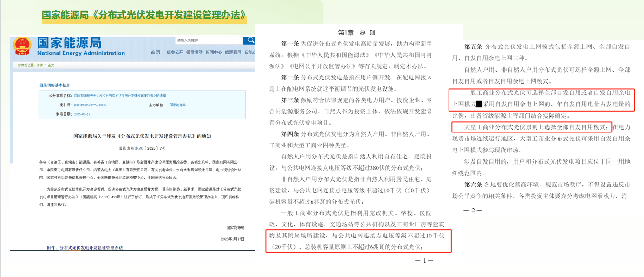Open 信息公开 navigation item

pyautogui.click(x=175, y=52)
